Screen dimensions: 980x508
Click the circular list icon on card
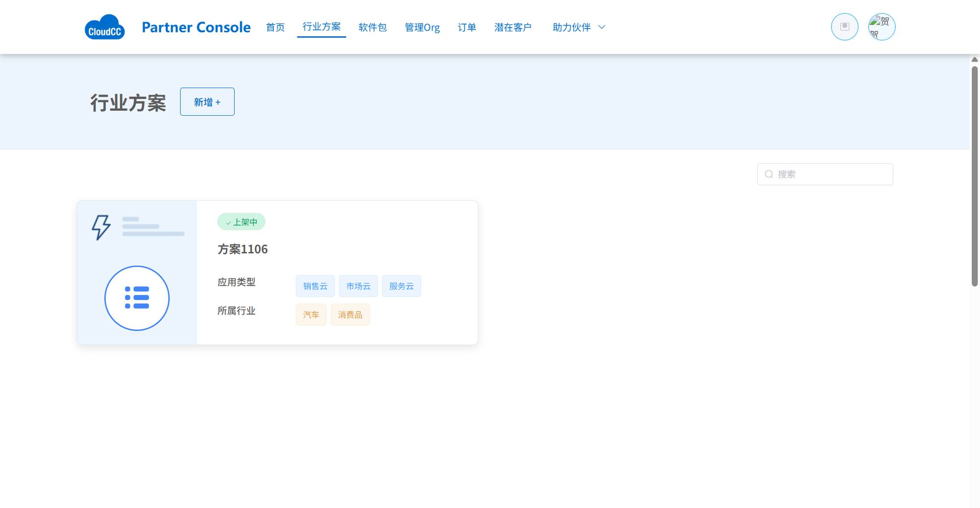coord(137,298)
